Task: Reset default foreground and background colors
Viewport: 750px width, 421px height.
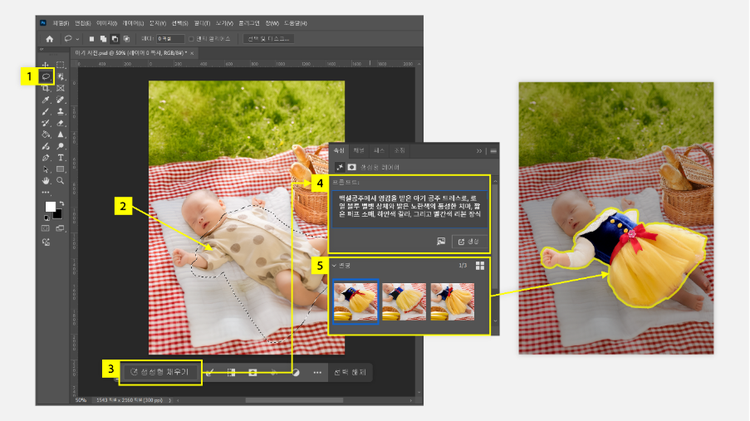Action: tap(47, 218)
